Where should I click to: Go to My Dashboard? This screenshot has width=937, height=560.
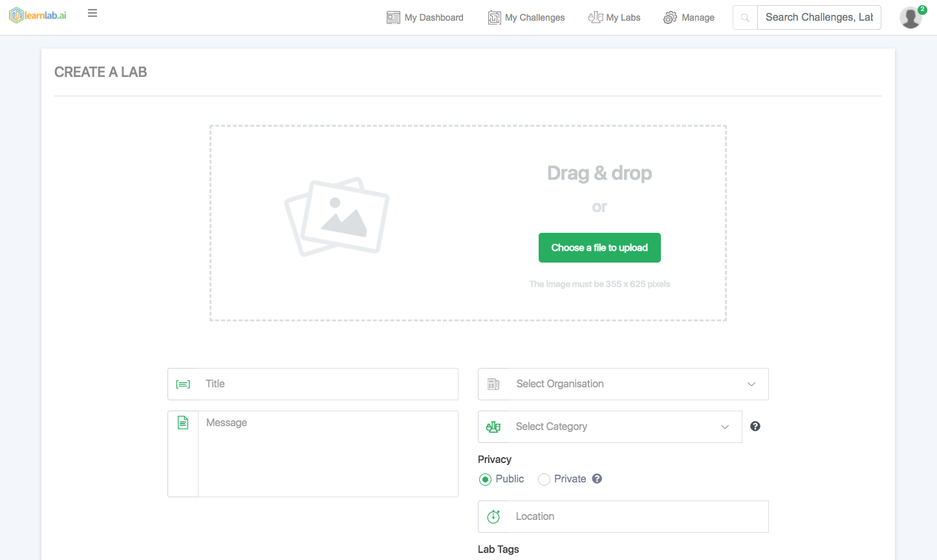tap(425, 17)
